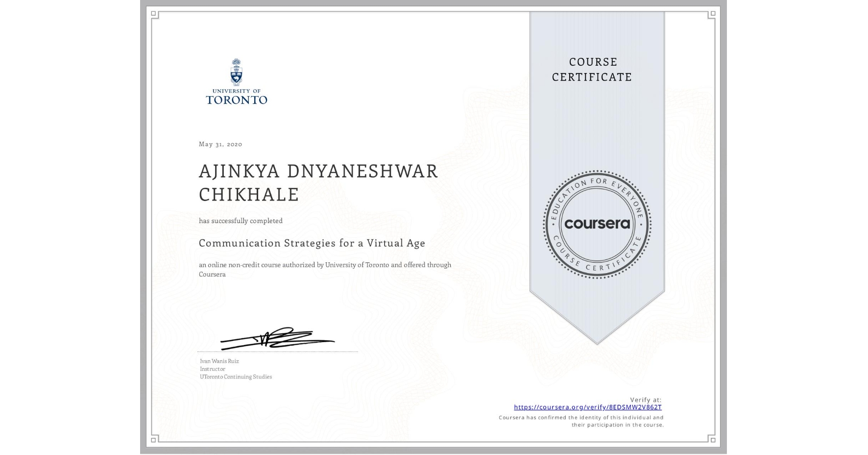
Task: Click the course title Communication Strategies text
Action: coord(312,243)
